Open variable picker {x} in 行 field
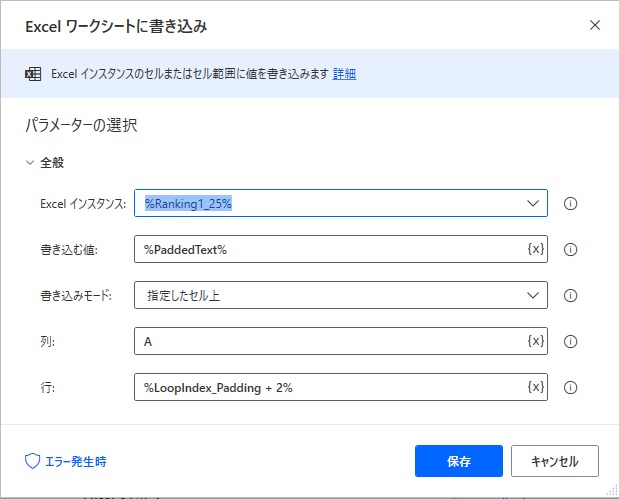Image resolution: width=619 pixels, height=499 pixels. click(536, 386)
